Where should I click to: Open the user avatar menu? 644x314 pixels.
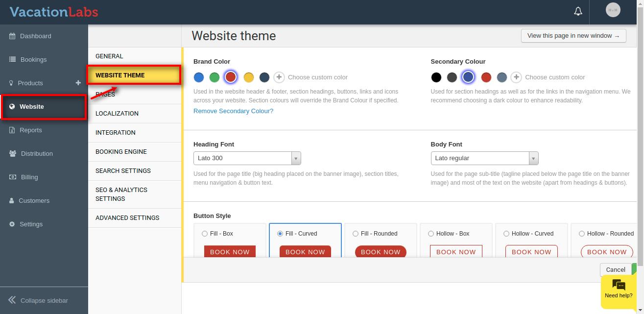tap(613, 10)
